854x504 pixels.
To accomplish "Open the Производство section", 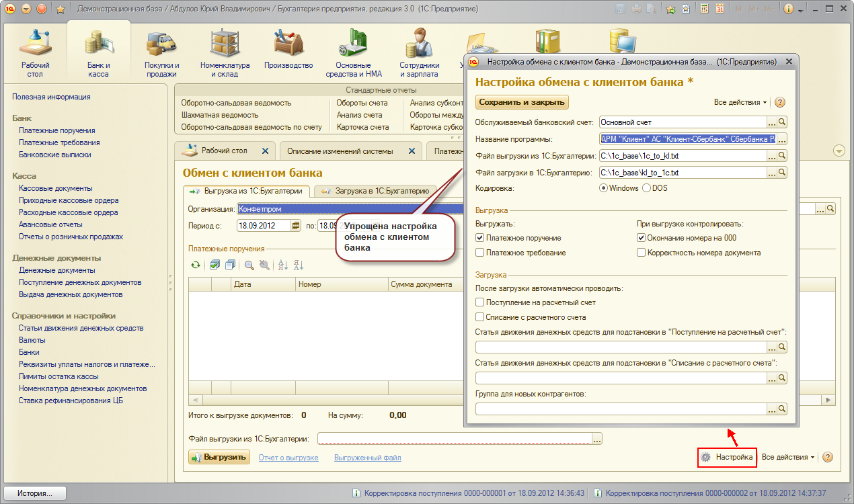I will point(289,48).
